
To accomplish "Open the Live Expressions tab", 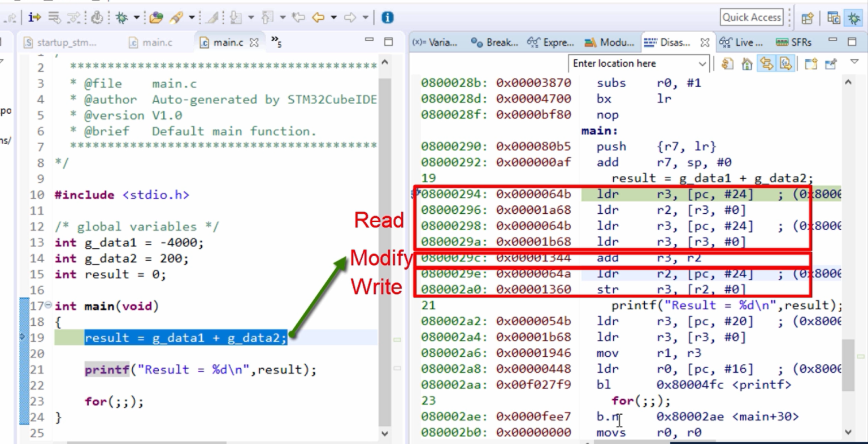I will (x=741, y=42).
